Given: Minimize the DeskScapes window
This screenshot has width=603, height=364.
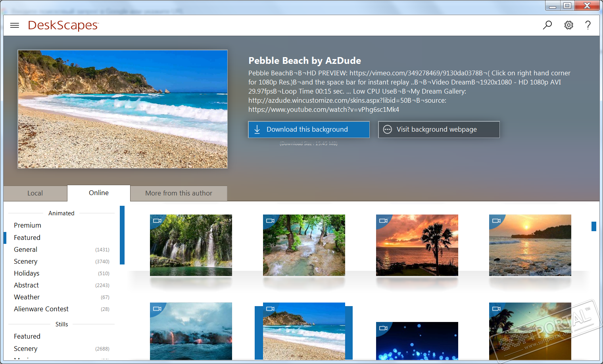Looking at the screenshot, I should point(553,6).
